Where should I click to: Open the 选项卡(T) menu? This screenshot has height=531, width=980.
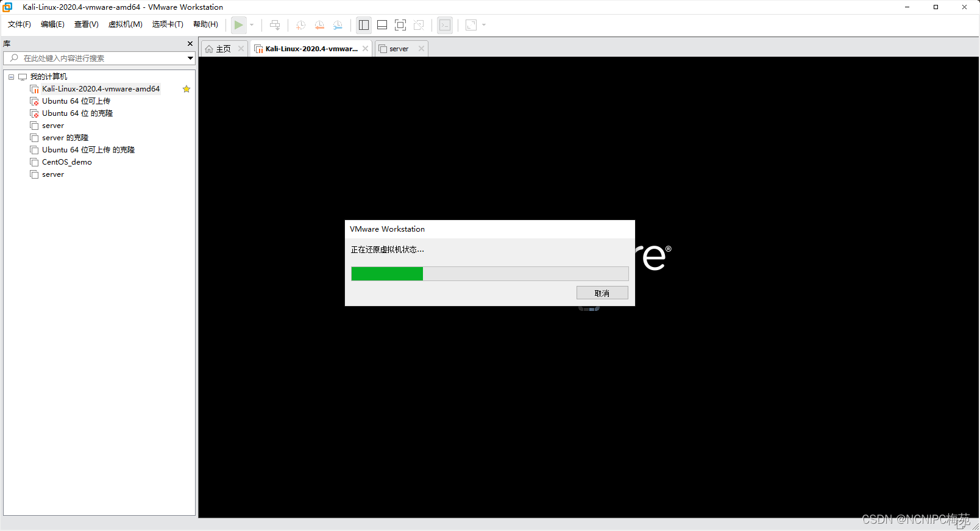click(x=168, y=24)
